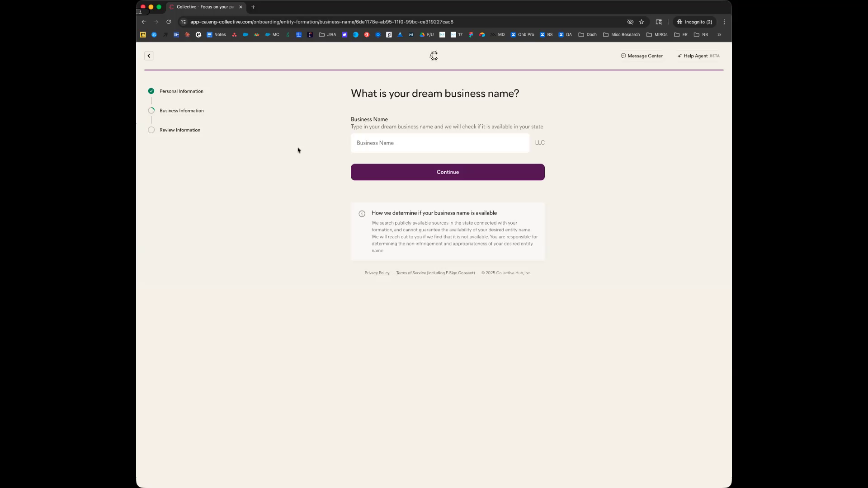The width and height of the screenshot is (868, 488).
Task: Open the Misc Research bookmarks folder
Action: pos(621,35)
